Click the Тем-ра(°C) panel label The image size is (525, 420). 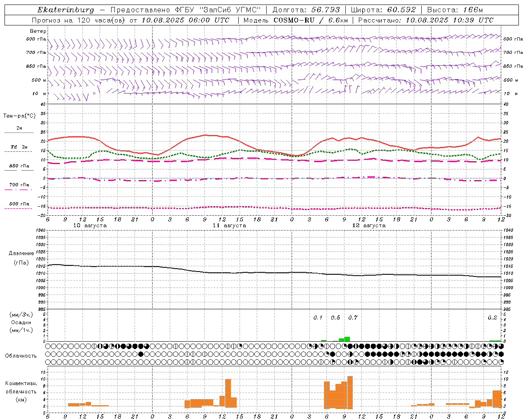coord(19,116)
